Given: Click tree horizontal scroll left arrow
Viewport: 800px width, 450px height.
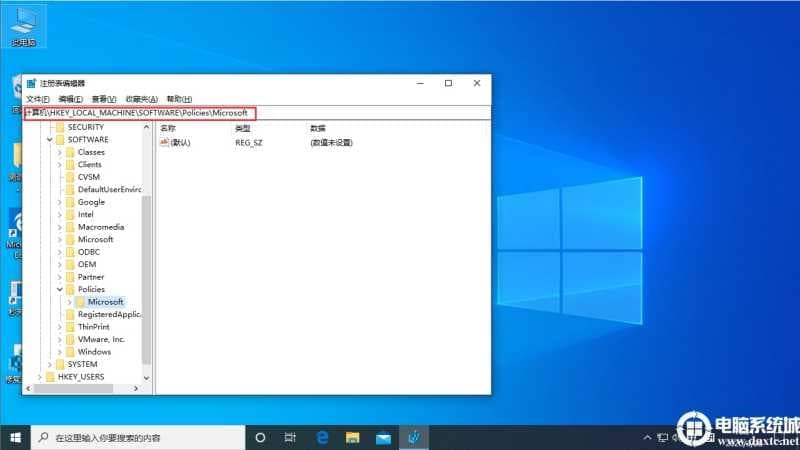Looking at the screenshot, I should point(29,389).
